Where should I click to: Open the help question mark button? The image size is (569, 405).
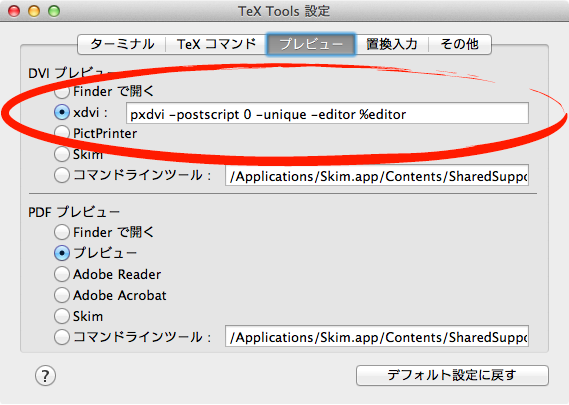(x=45, y=376)
